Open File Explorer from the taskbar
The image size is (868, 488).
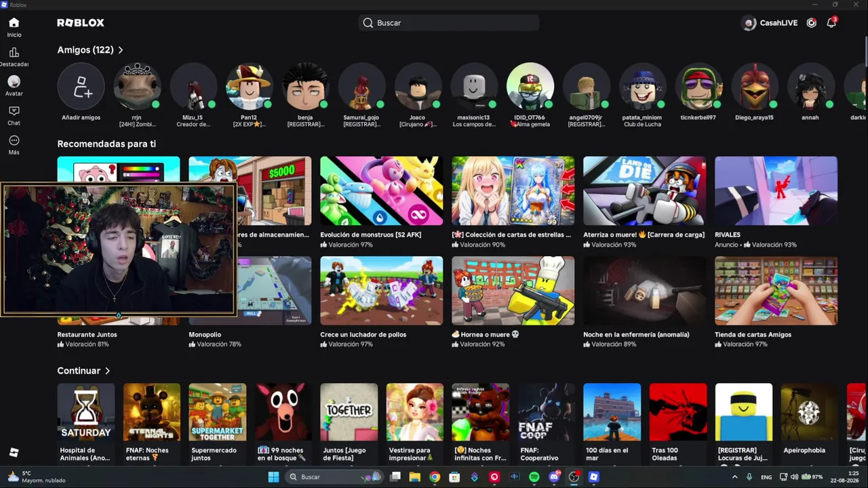[x=415, y=477]
